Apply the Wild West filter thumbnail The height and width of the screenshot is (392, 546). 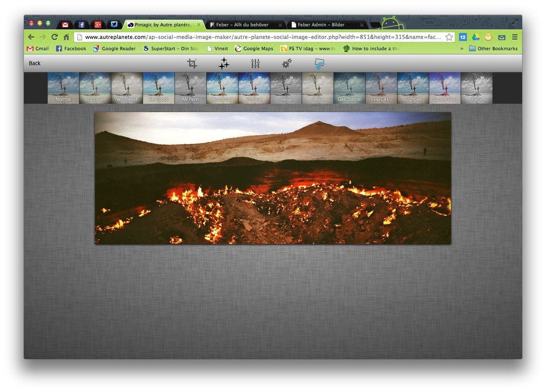click(127, 88)
